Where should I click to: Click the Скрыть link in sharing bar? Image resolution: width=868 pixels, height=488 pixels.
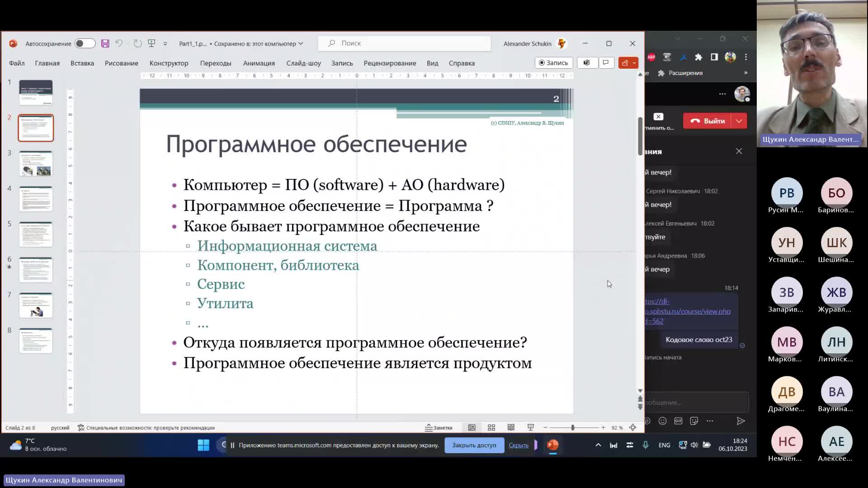(x=519, y=445)
